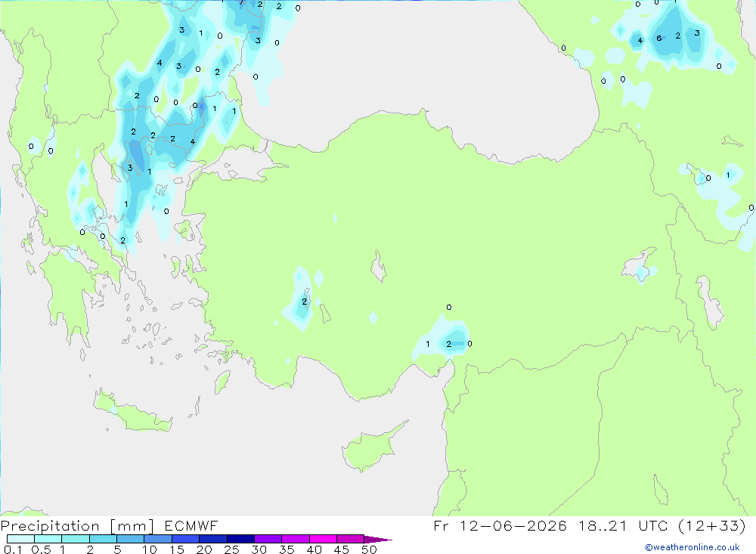Click the legend scale label "30"
The height and width of the screenshot is (554, 756).
pyautogui.click(x=259, y=549)
